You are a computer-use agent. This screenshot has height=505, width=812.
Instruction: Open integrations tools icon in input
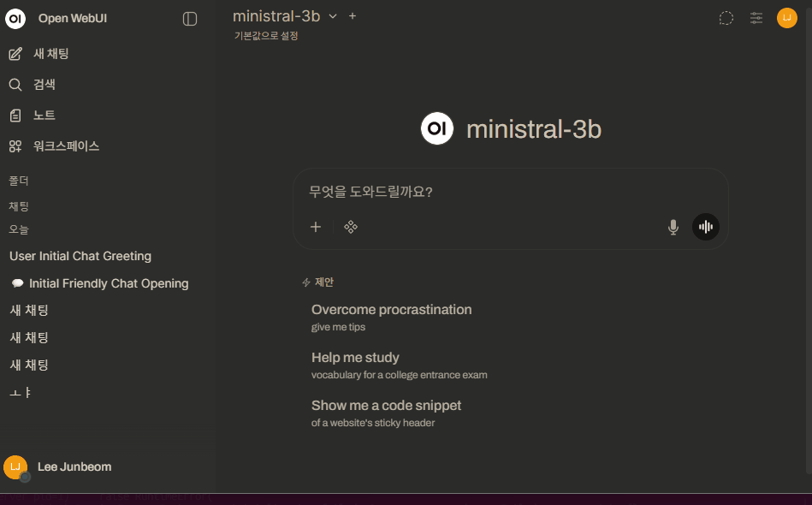tap(351, 227)
